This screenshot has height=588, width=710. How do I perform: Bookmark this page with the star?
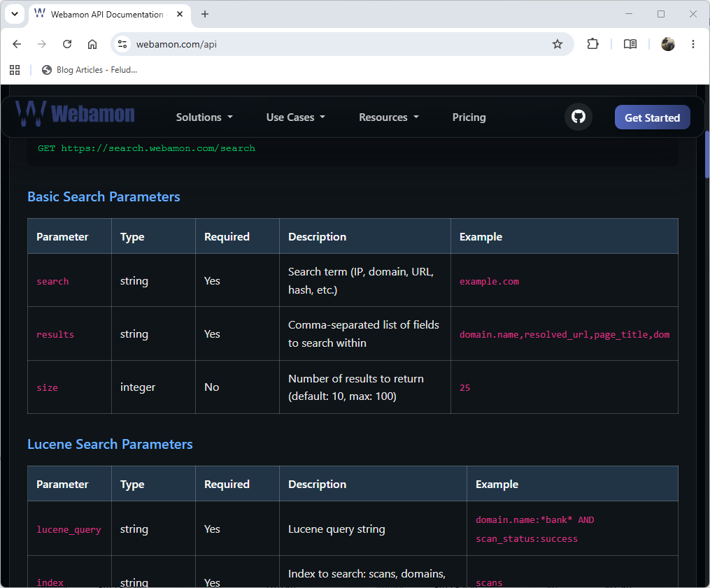[558, 44]
